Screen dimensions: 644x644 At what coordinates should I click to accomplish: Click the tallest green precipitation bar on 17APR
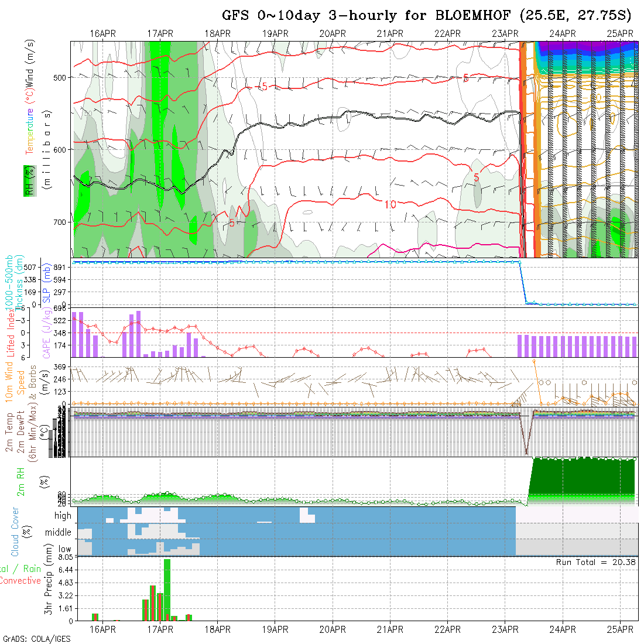167,590
